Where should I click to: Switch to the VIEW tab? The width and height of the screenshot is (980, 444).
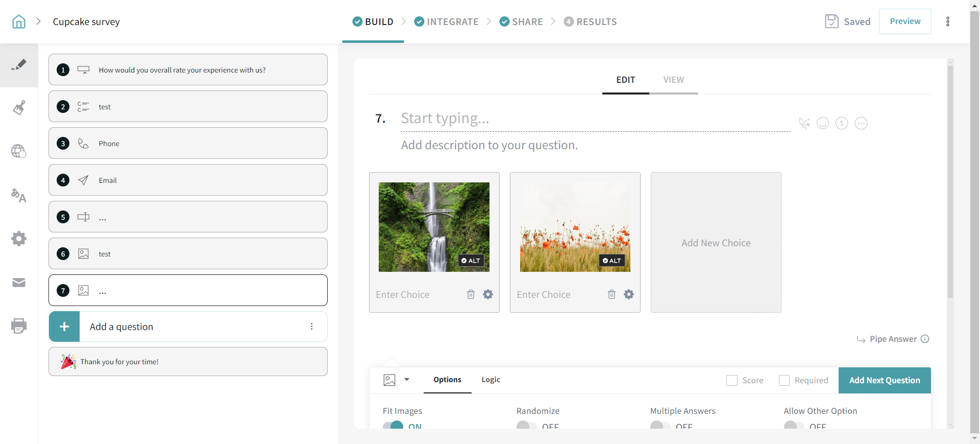(x=673, y=80)
